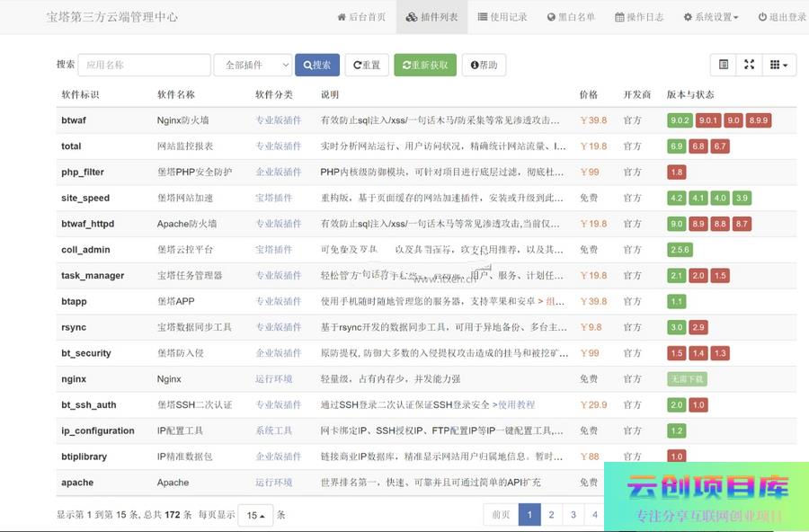Screen dimensions: 809x532
Task: Click red 1.8 version badge for php_filter
Action: 677,172
